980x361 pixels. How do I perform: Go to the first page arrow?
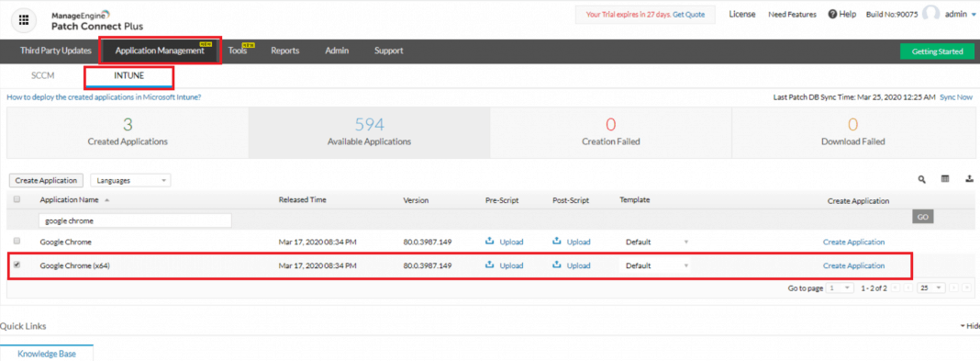[895, 288]
